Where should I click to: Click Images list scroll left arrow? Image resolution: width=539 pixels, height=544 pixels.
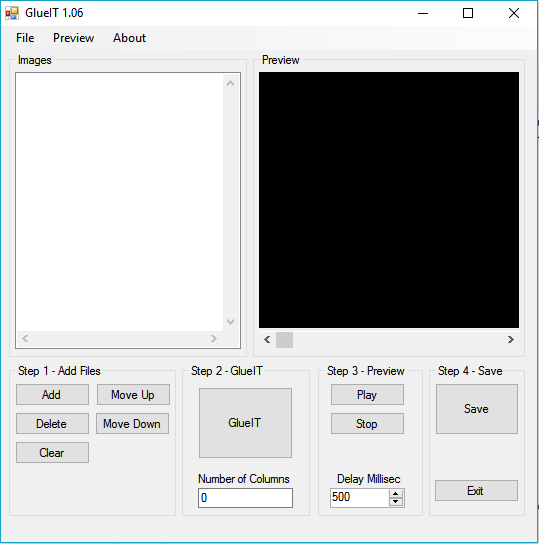(x=25, y=338)
